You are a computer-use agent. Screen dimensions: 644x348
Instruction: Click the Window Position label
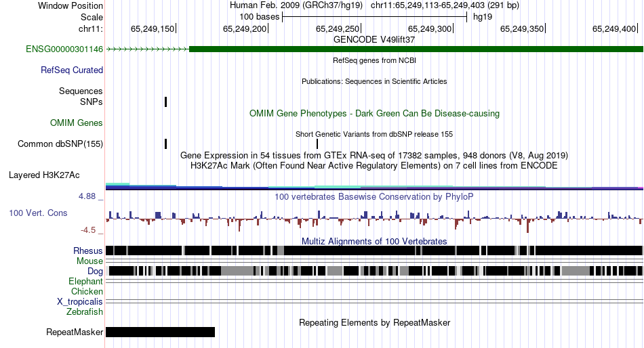(x=71, y=5)
